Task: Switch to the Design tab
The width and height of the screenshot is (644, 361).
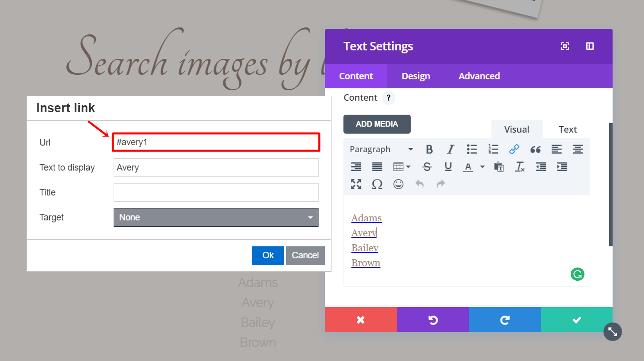Action: pos(416,76)
